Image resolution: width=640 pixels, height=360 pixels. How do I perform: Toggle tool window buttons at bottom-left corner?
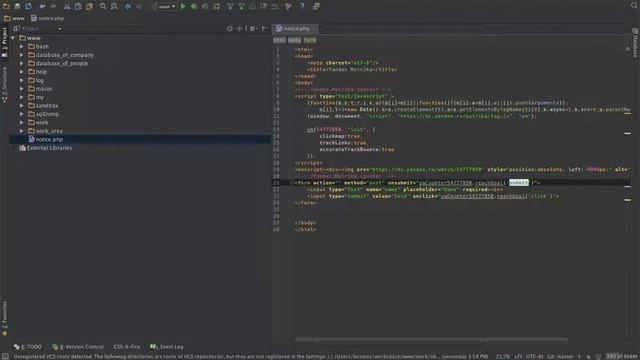point(5,356)
